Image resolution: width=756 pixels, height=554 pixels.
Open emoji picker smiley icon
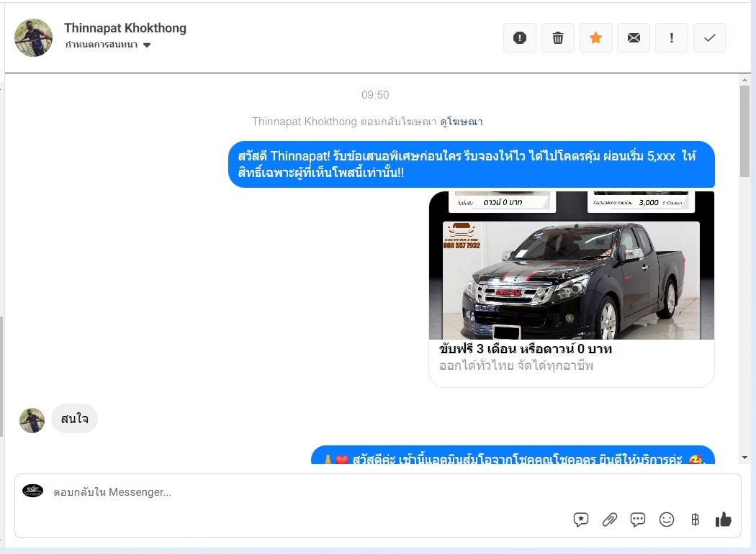point(666,519)
